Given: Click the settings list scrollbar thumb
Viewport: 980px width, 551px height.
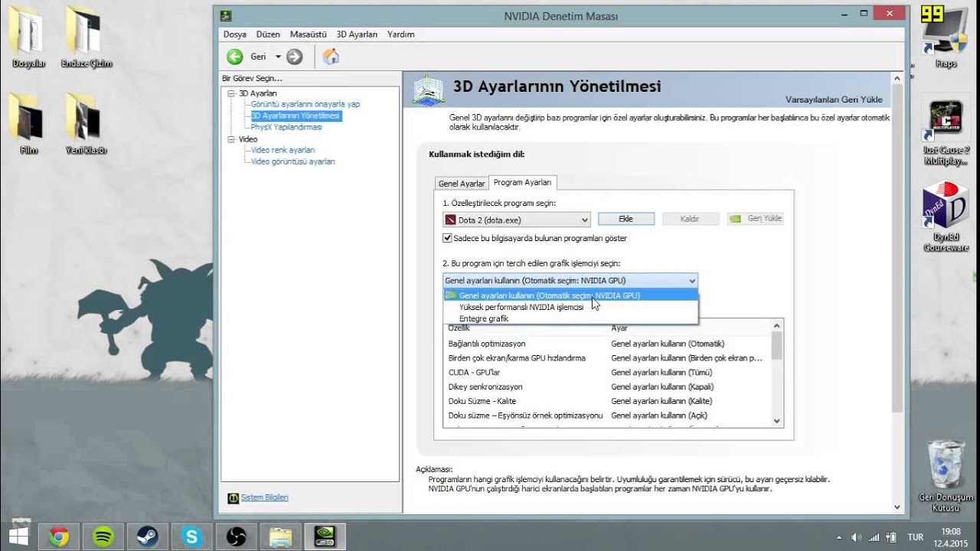Looking at the screenshot, I should click(777, 346).
